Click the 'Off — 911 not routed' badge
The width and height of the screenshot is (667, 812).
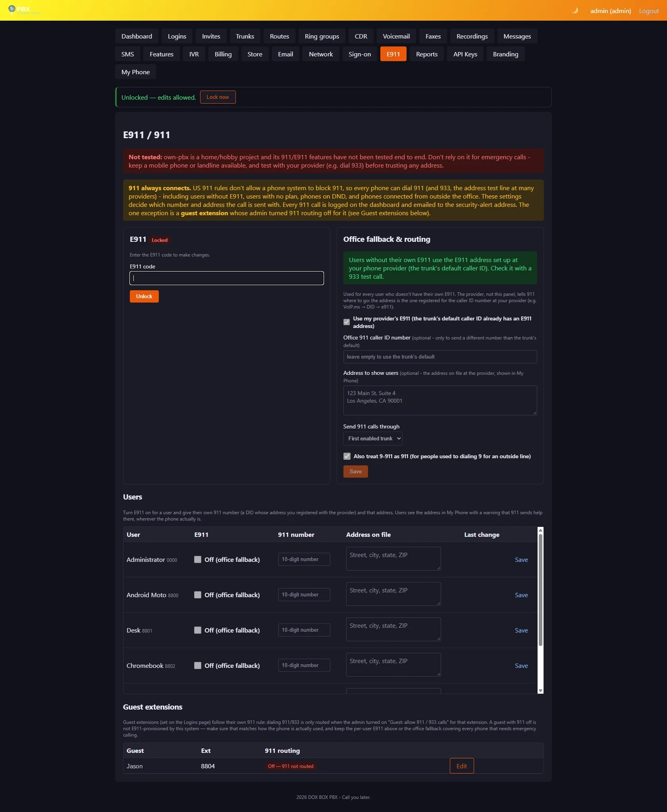click(x=291, y=766)
